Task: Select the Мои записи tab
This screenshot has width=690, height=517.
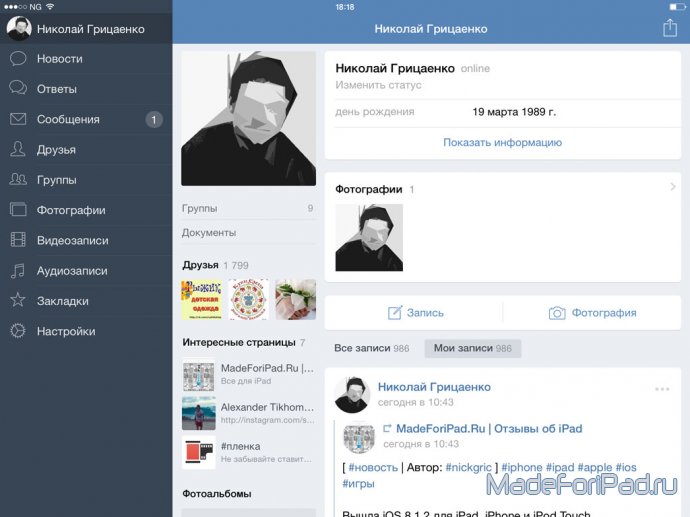Action: 473,348
